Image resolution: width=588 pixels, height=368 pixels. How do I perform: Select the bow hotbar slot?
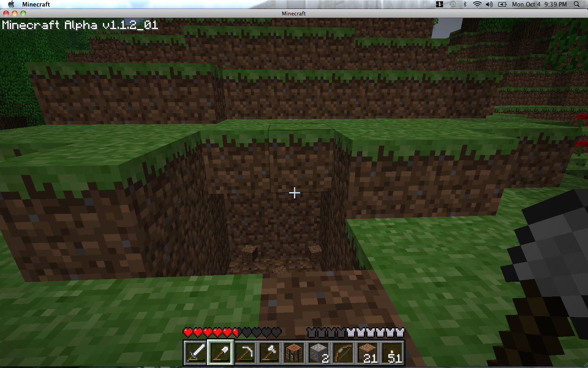343,352
